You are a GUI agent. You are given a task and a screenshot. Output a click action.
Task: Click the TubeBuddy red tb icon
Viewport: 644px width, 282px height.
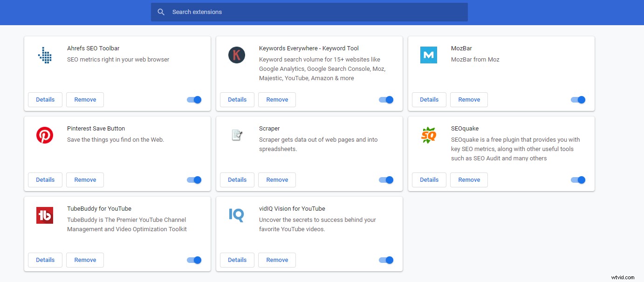(x=45, y=215)
